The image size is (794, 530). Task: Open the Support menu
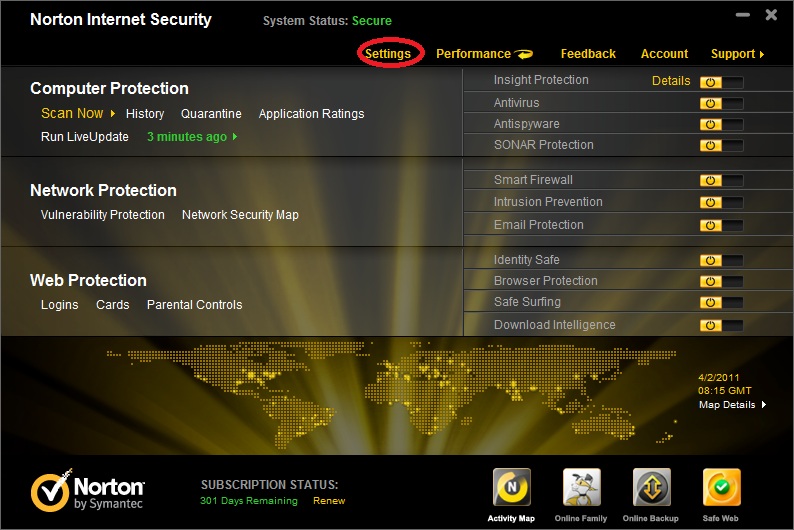733,54
